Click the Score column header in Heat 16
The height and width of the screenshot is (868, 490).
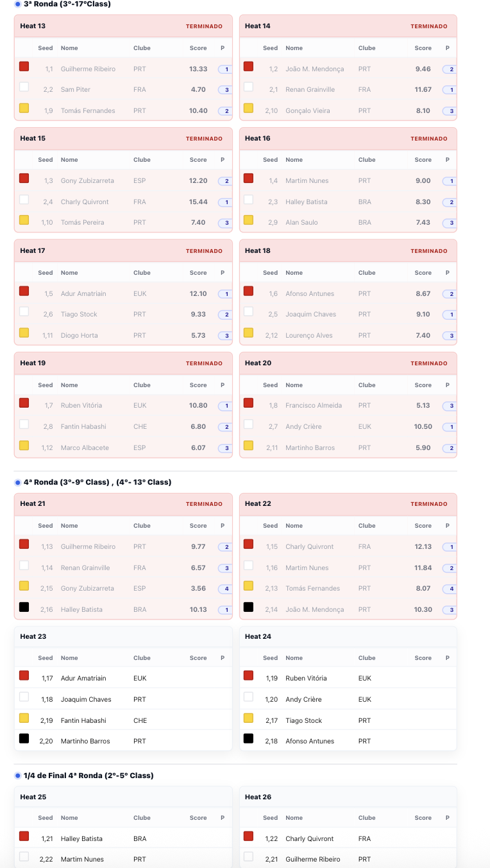pos(423,160)
